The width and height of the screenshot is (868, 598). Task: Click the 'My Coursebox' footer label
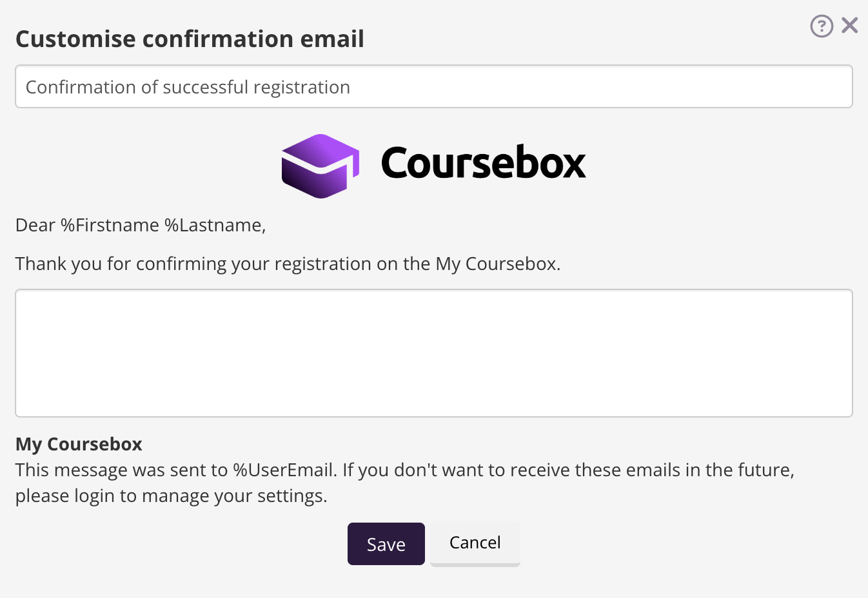78,444
